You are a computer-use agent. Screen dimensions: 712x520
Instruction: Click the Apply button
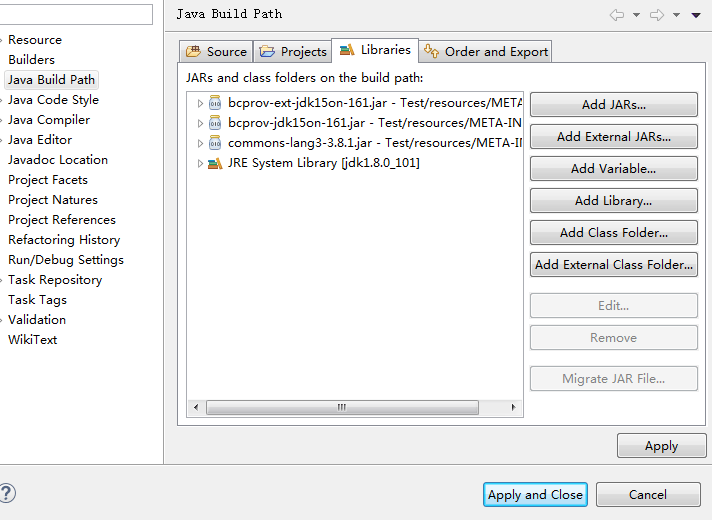[x=662, y=446]
